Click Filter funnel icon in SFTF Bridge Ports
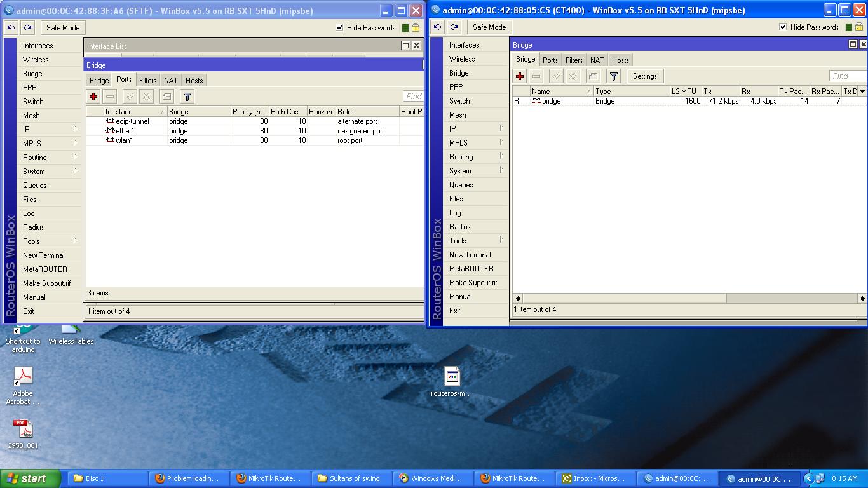868x488 pixels. pyautogui.click(x=187, y=97)
